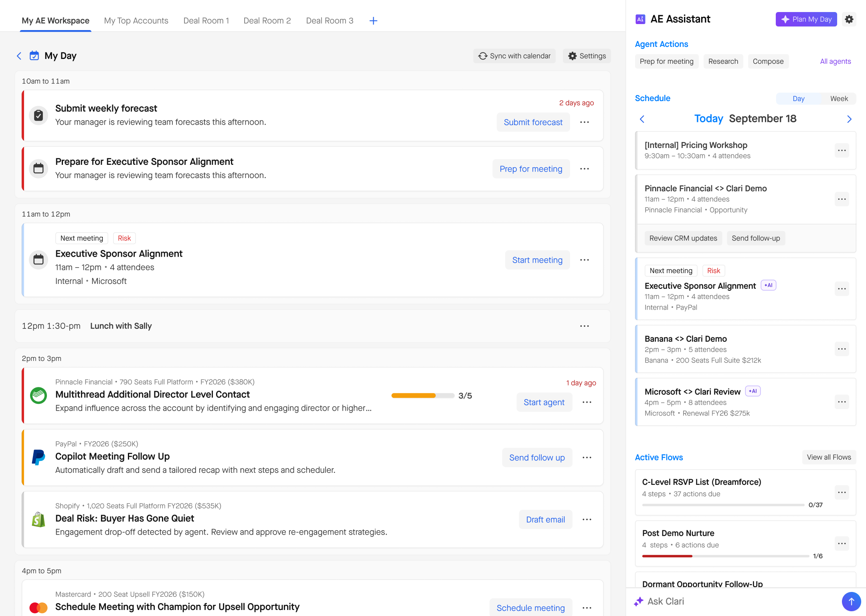
Task: Click AI badge on Executive Sponsor Alignment schedule
Action: tap(769, 285)
